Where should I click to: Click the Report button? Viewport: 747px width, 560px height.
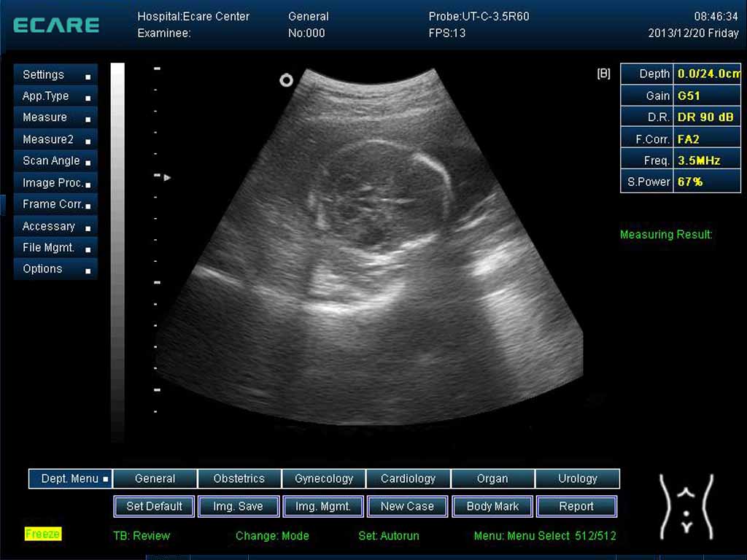pos(576,506)
